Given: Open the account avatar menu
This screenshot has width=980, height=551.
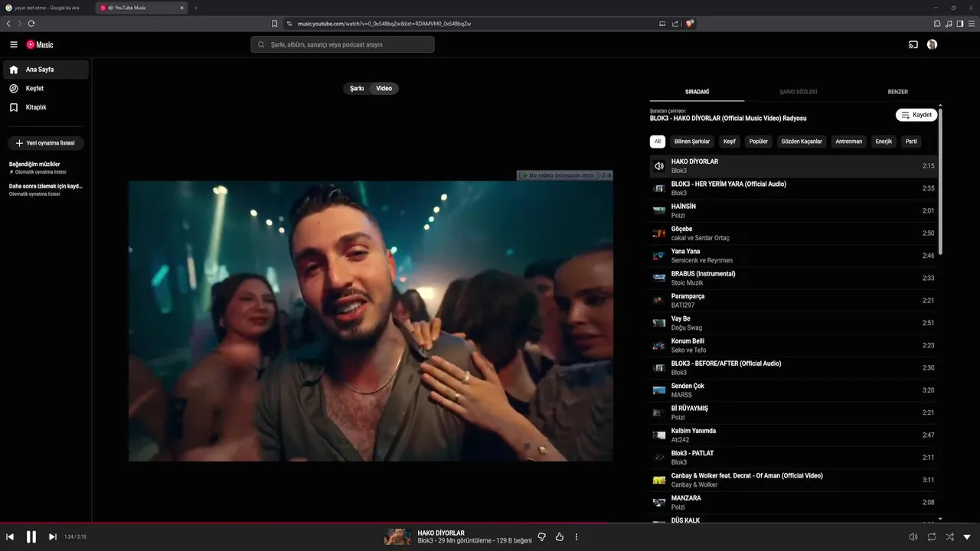Looking at the screenshot, I should pos(932,44).
